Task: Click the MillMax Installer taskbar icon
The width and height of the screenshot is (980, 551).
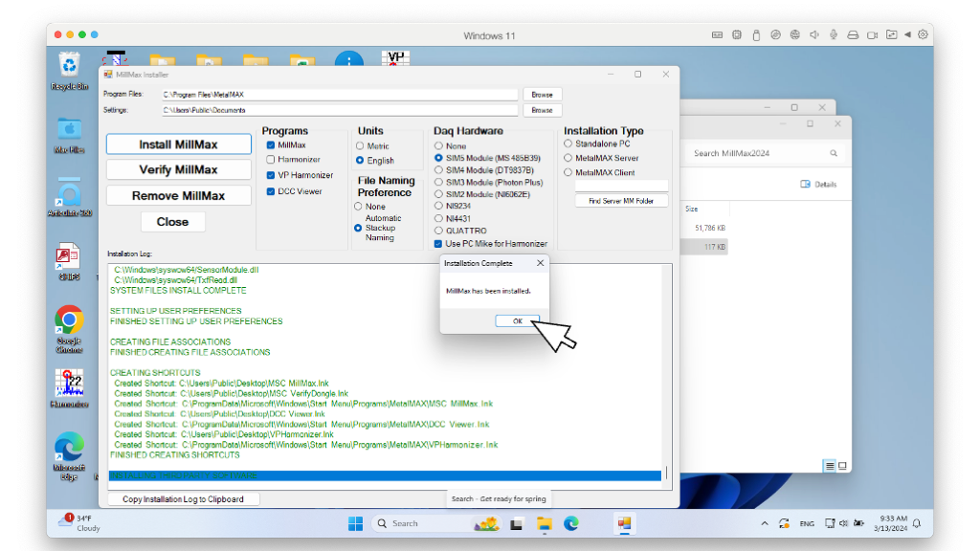Action: [624, 523]
